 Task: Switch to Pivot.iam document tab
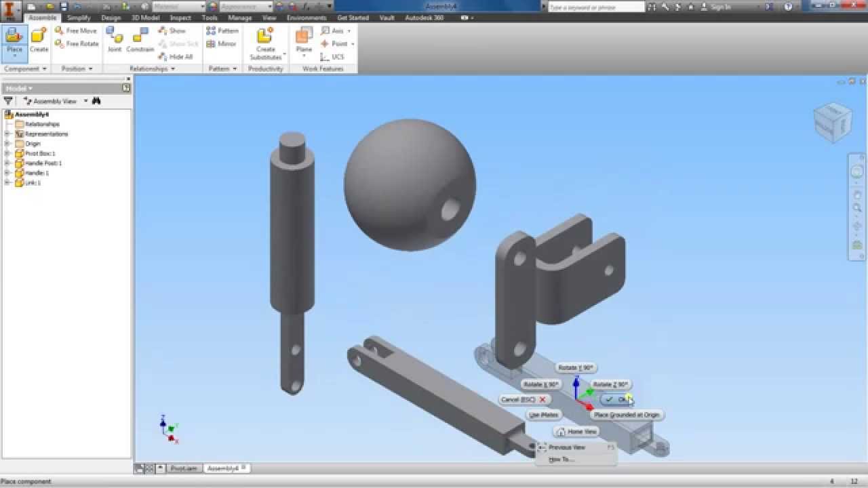click(x=184, y=468)
